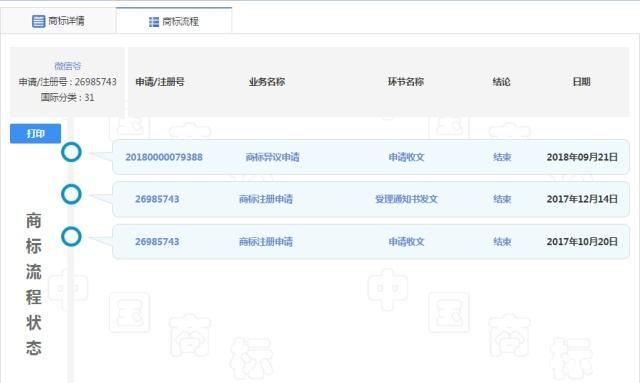Select the third timeline circle marker
Image resolution: width=640 pixels, height=383 pixels.
[x=71, y=237]
